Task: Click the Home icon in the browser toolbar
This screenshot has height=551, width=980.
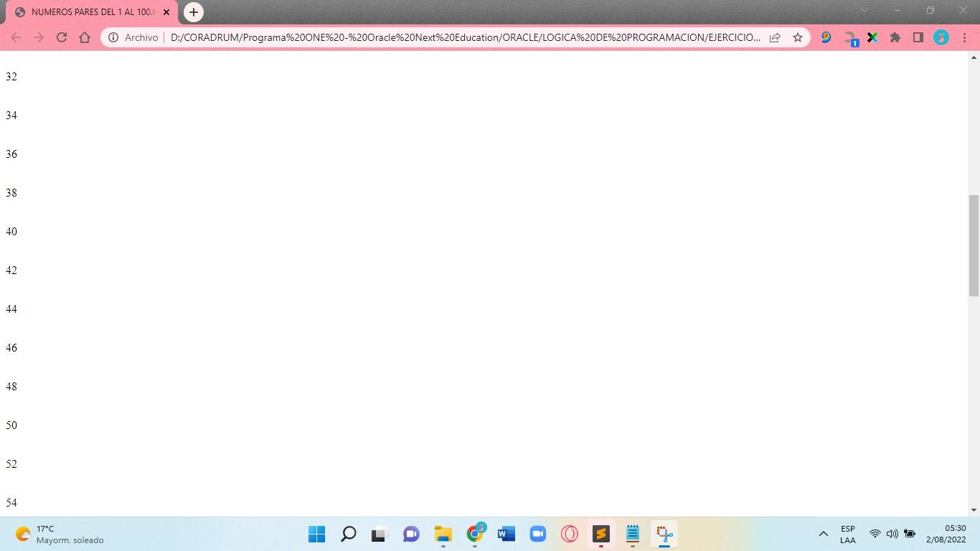Action: point(85,37)
